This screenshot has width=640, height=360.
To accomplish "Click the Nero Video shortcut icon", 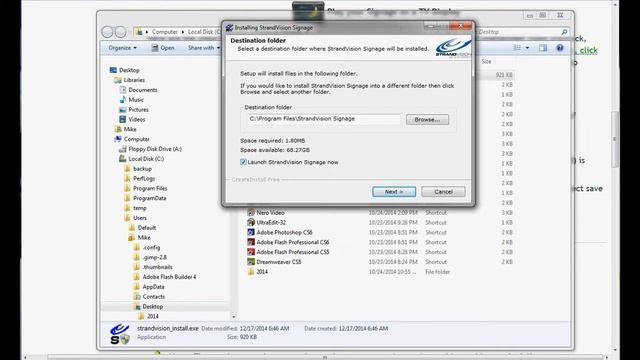I will 251,213.
